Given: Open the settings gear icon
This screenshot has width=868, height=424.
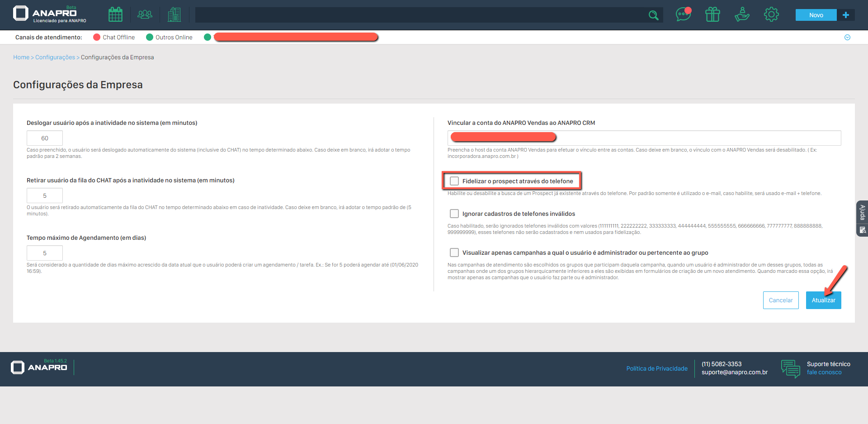Looking at the screenshot, I should [771, 15].
